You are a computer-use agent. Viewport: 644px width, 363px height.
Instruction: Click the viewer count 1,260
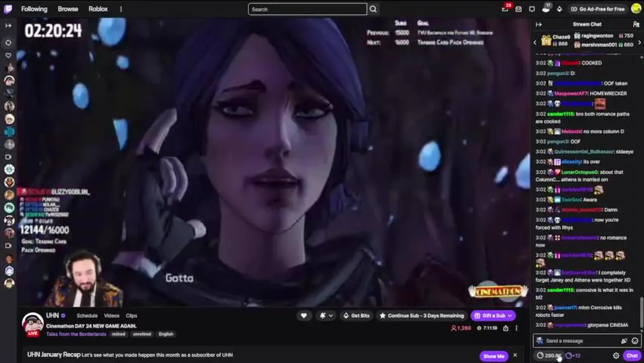coord(461,328)
